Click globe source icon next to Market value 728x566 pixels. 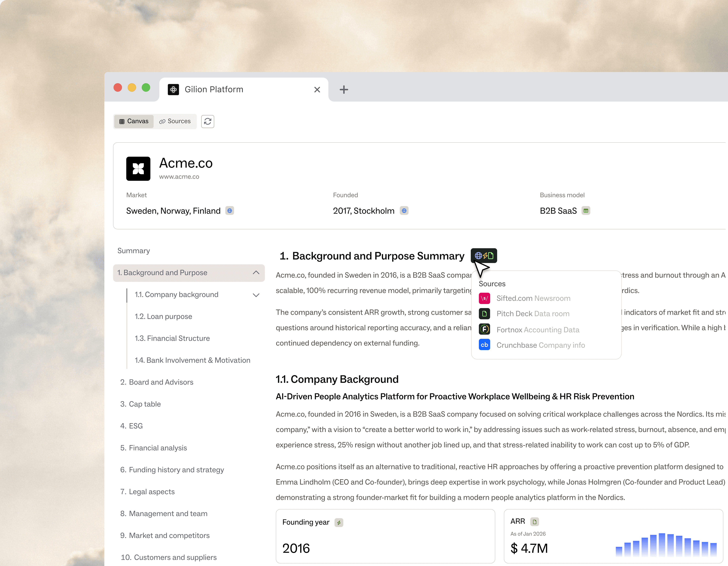tap(229, 211)
